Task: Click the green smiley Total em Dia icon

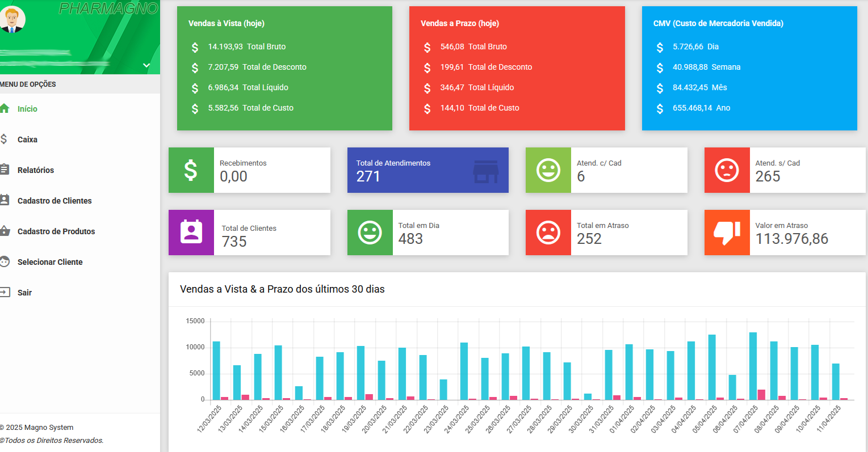Action: 370,233
